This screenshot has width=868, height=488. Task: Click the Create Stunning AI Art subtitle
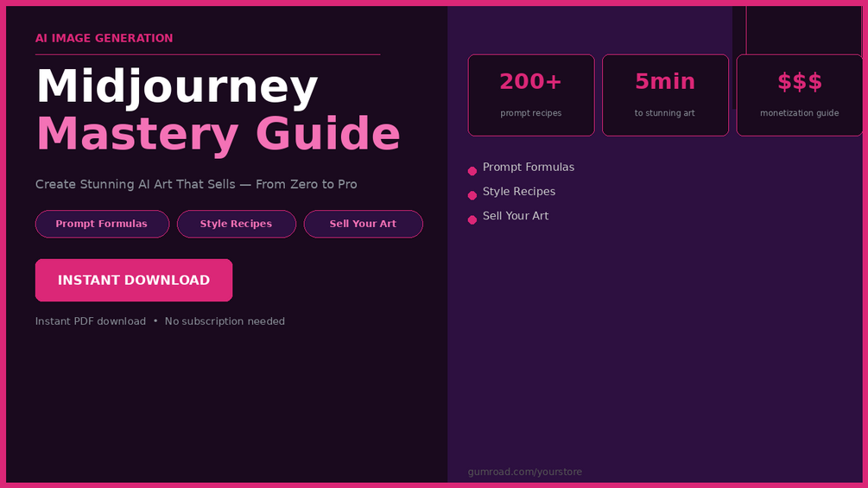point(196,184)
